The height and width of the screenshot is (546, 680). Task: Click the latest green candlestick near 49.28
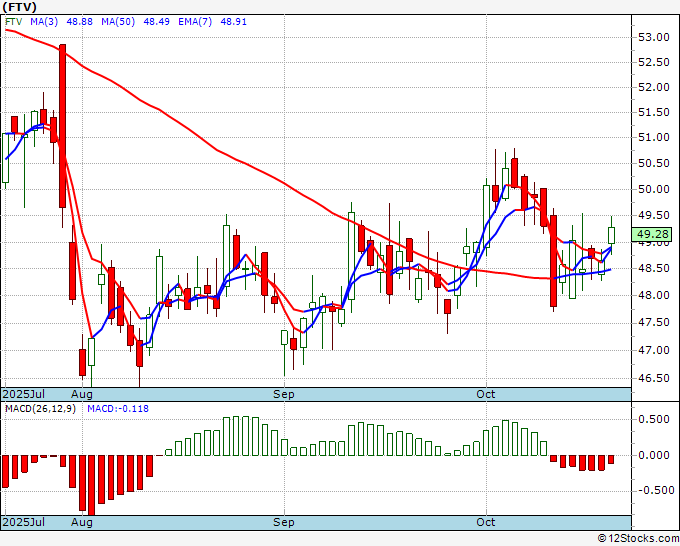click(611, 235)
